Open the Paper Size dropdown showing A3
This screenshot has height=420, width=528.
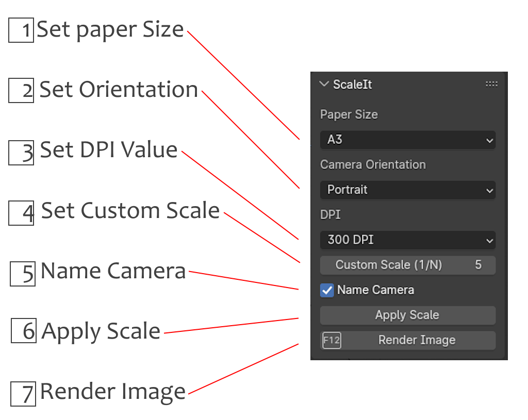pyautogui.click(x=407, y=140)
